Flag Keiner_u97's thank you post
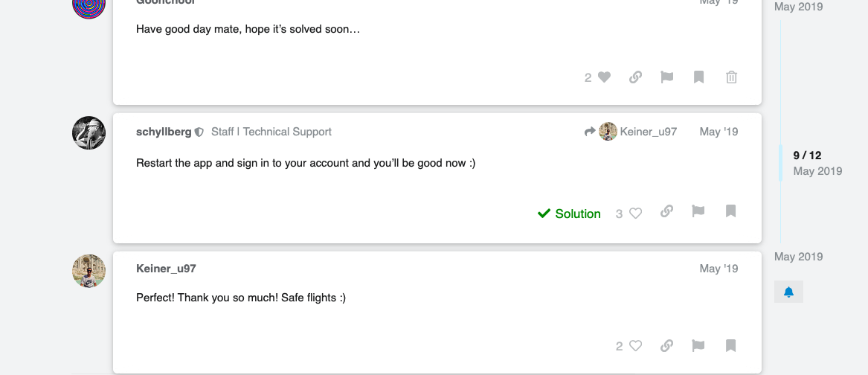The height and width of the screenshot is (375, 868). [698, 345]
